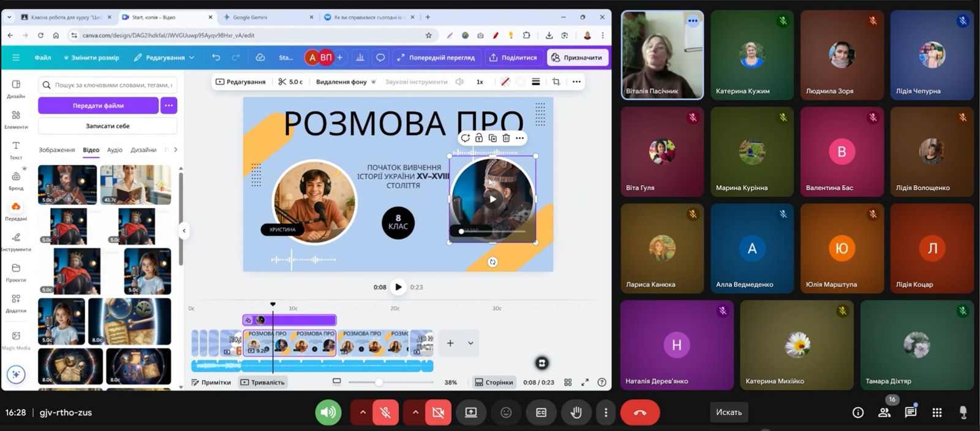
Task: Click the Записати себе button
Action: tap(108, 126)
